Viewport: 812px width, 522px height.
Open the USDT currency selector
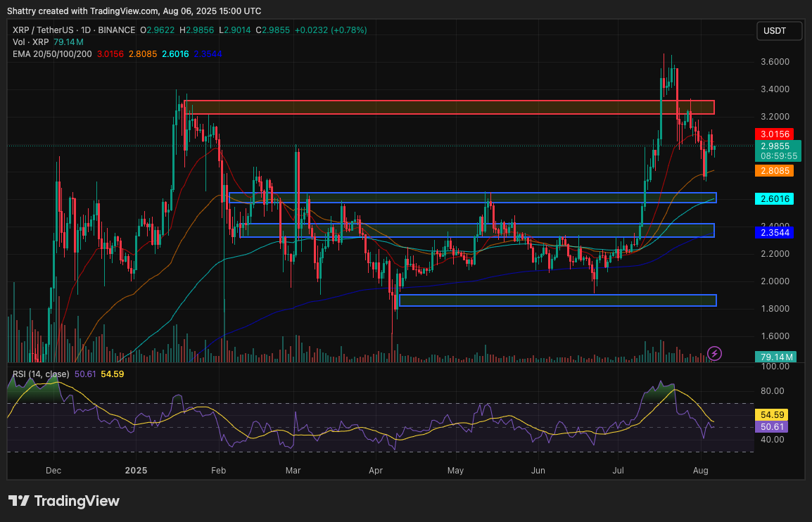(x=779, y=30)
